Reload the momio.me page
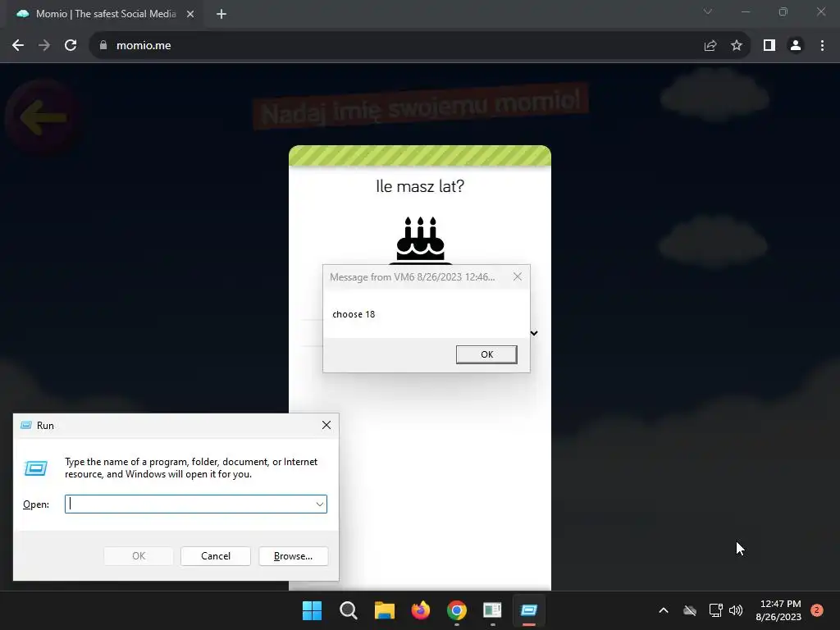The height and width of the screenshot is (630, 840). point(71,46)
